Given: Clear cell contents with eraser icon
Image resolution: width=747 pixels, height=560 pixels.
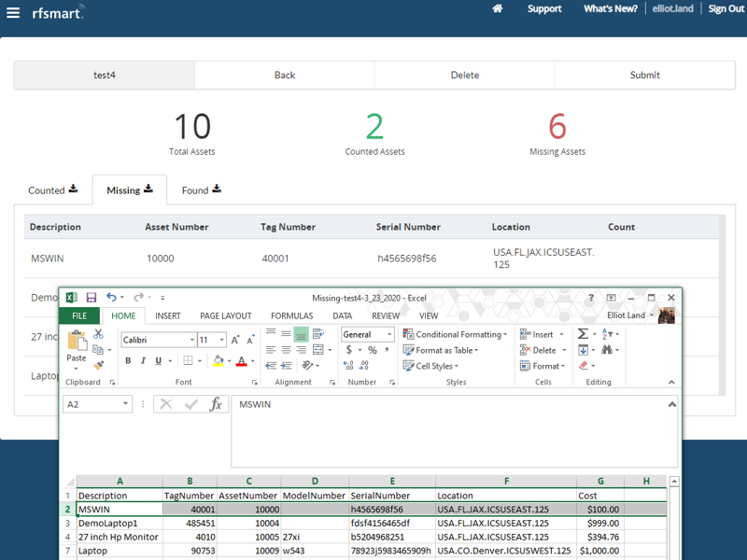Looking at the screenshot, I should coord(583,365).
